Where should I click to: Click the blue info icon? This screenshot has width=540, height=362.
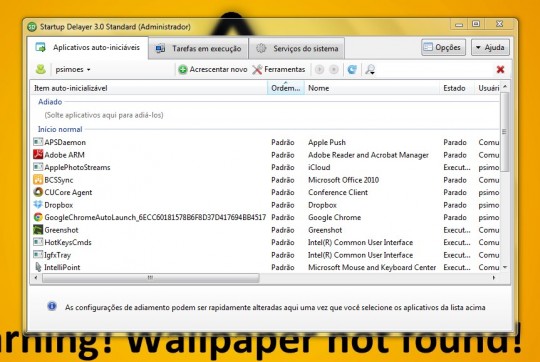[52, 306]
